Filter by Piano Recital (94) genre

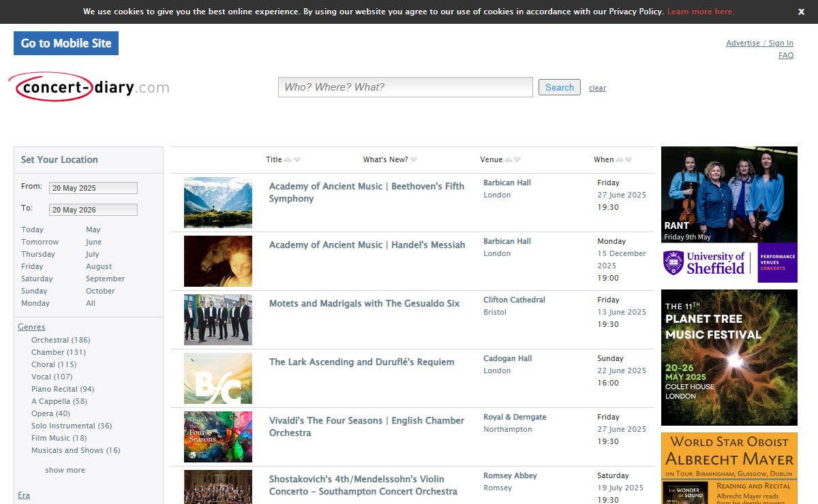click(x=63, y=389)
